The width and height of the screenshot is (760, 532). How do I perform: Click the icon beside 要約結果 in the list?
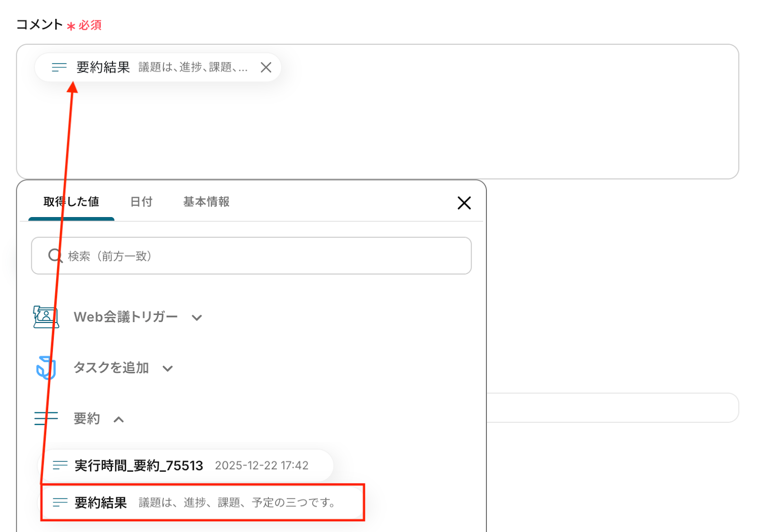point(60,502)
